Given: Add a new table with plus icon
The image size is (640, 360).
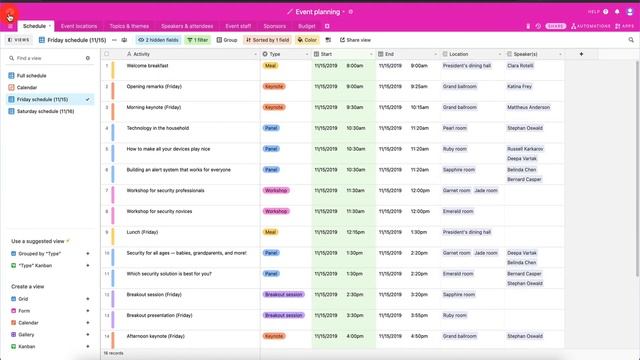Looking at the screenshot, I should pyautogui.click(x=327, y=26).
